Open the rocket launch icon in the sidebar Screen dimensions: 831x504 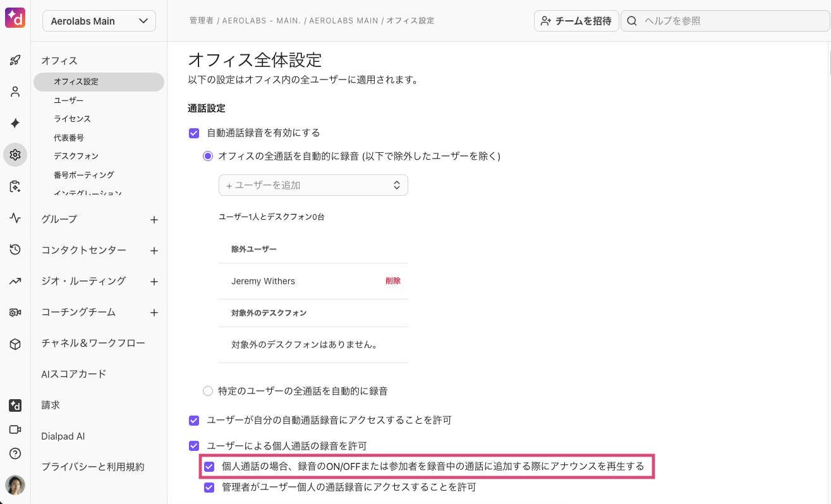pos(15,59)
